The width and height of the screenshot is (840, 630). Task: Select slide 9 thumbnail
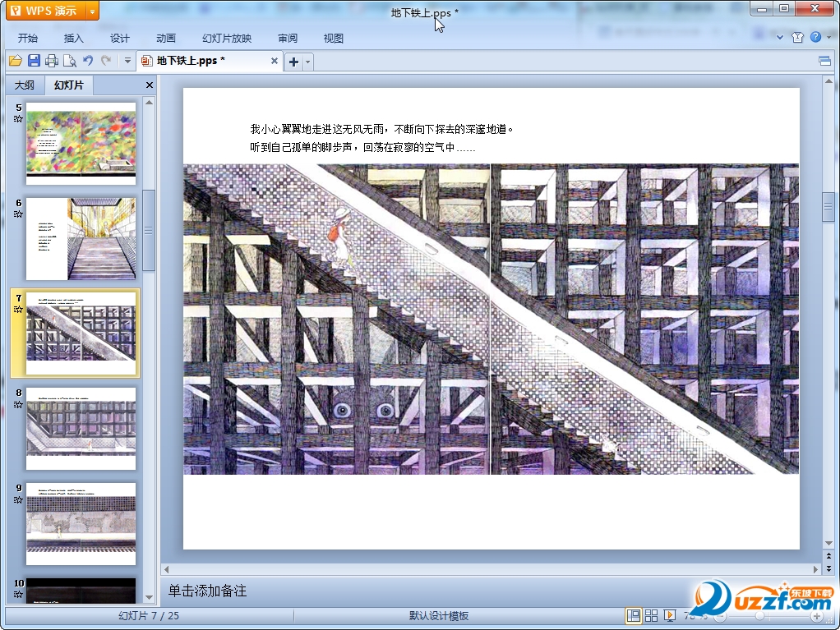81,524
